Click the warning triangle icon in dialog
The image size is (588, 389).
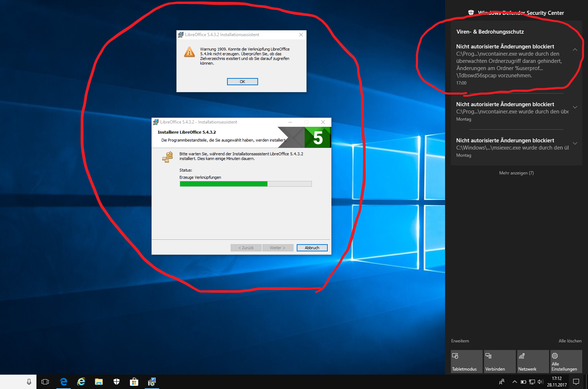point(190,52)
